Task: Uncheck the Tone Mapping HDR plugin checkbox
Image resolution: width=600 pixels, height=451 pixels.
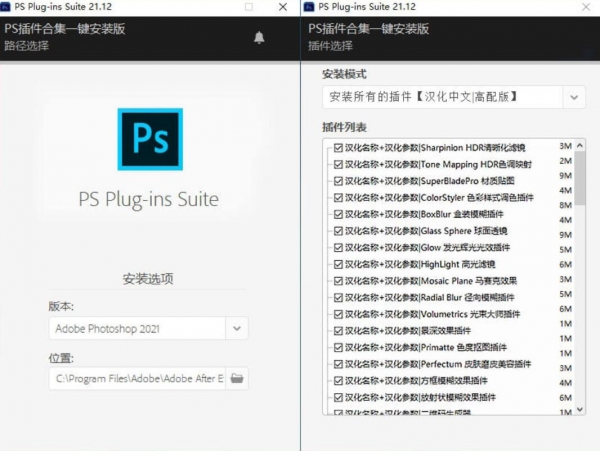Action: (338, 164)
